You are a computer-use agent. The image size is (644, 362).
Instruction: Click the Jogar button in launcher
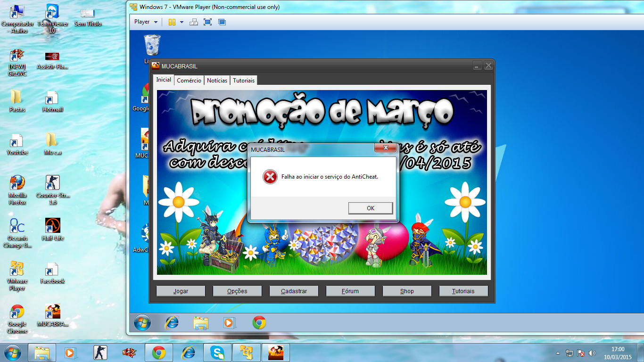click(181, 291)
